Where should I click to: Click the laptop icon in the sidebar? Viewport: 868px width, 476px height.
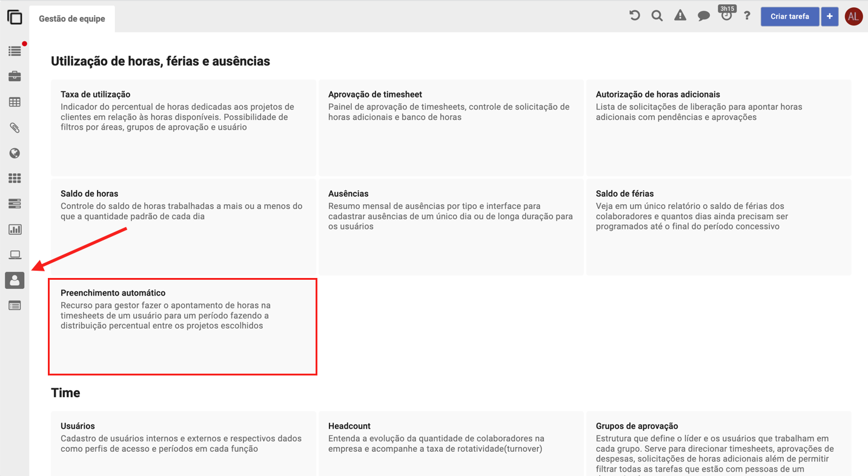pos(15,255)
